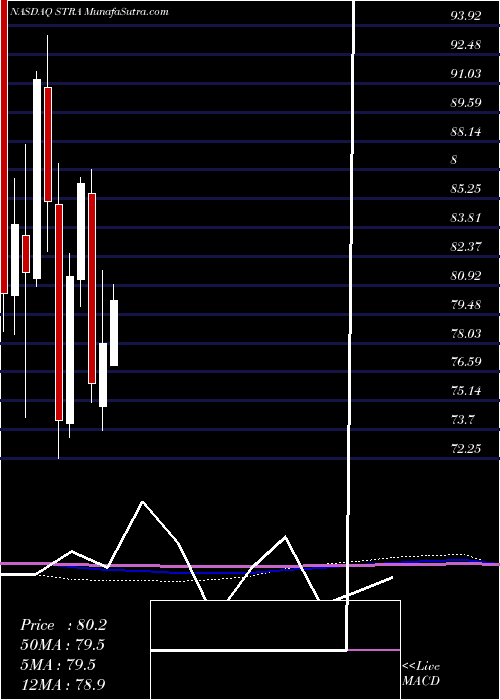
Task: Select the 83.81 price axis label
Action: click(466, 218)
